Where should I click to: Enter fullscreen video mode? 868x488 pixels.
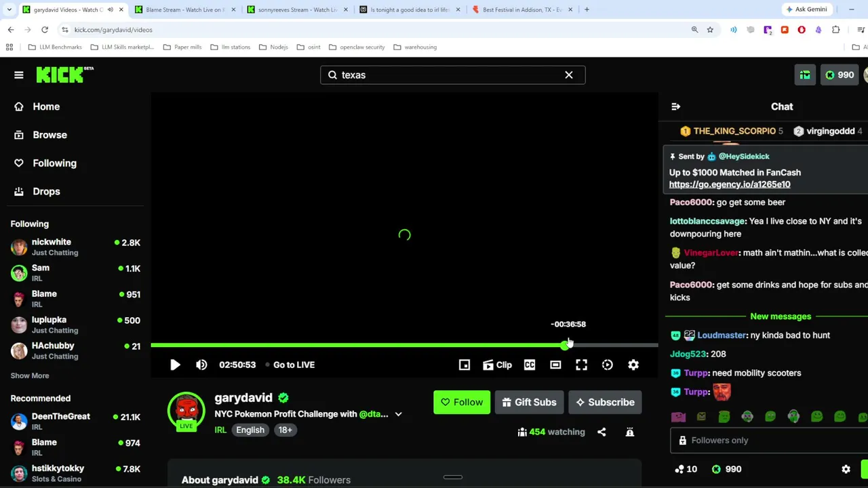(x=581, y=365)
